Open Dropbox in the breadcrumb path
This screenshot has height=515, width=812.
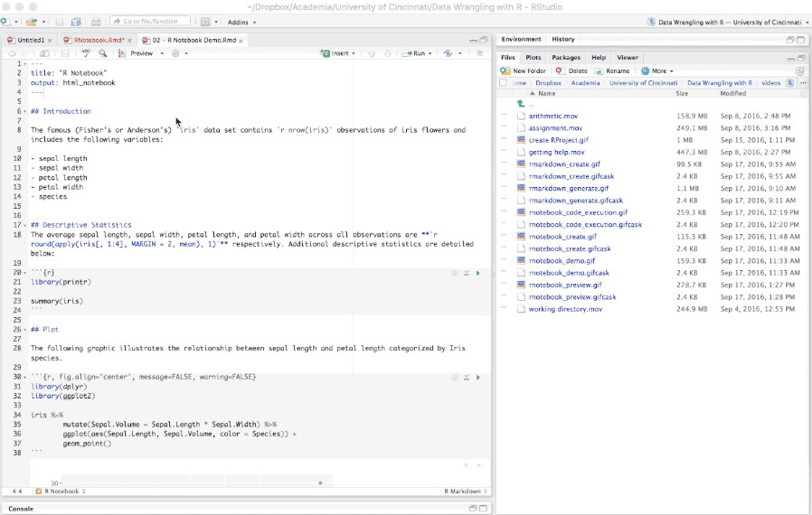tap(548, 83)
